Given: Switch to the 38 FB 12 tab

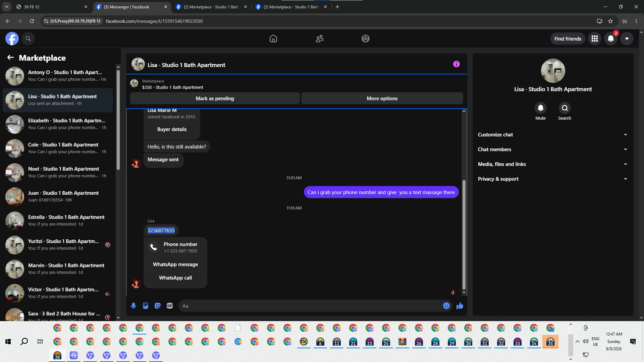Looking at the screenshot, I should tap(52, 7).
